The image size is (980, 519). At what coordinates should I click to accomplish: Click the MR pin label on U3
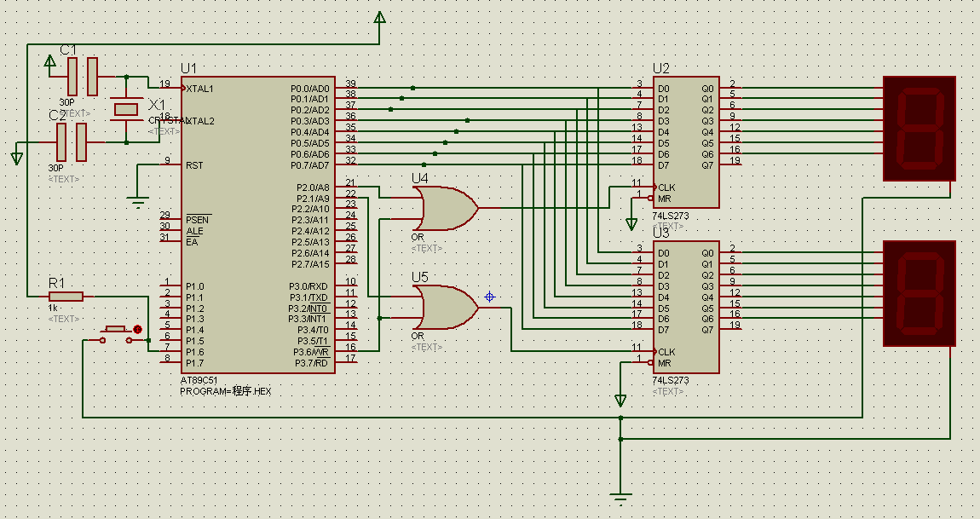click(x=665, y=363)
